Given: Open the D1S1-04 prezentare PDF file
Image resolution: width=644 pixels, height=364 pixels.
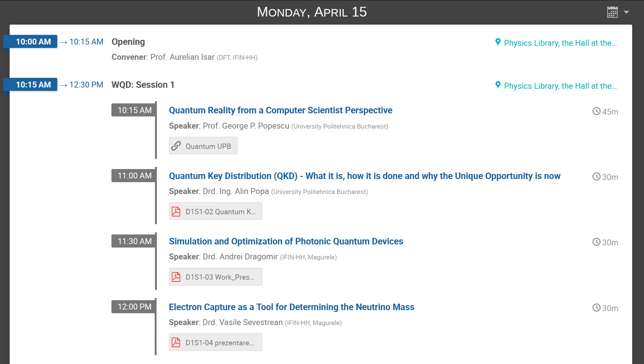Looking at the screenshot, I should [215, 342].
